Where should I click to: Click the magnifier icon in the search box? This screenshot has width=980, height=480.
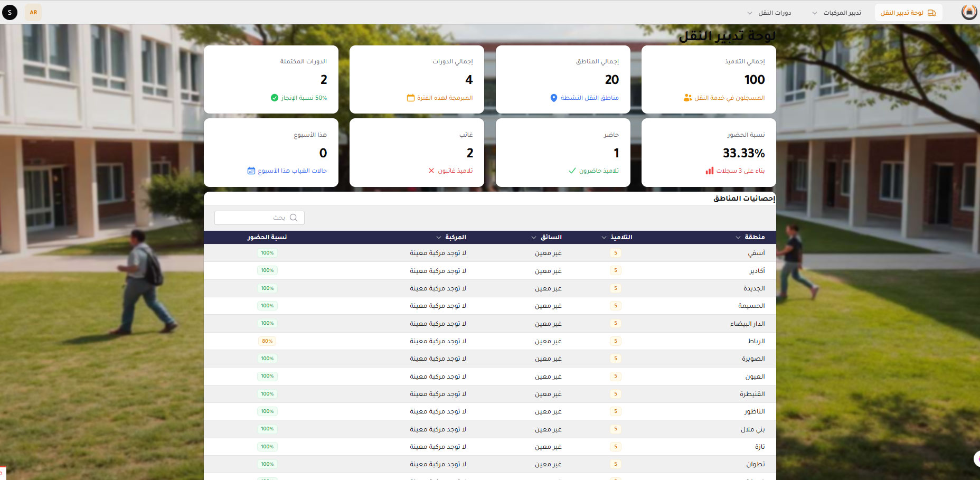pyautogui.click(x=294, y=218)
